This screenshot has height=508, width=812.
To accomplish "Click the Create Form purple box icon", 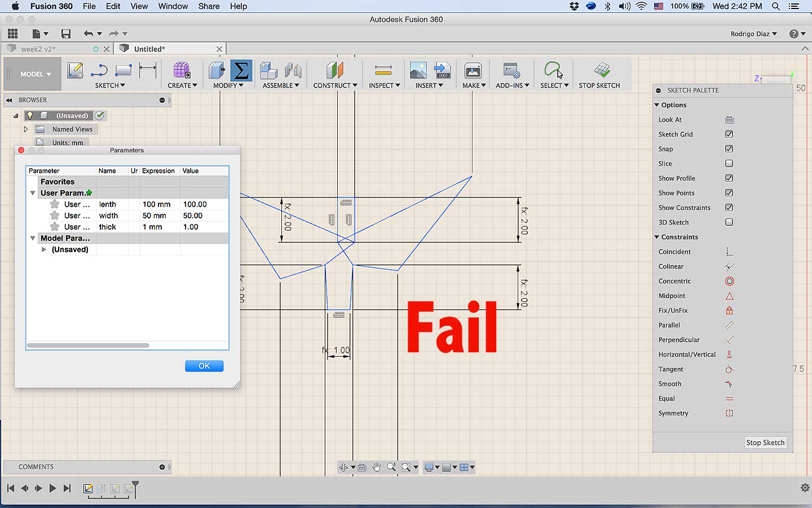I will [182, 71].
